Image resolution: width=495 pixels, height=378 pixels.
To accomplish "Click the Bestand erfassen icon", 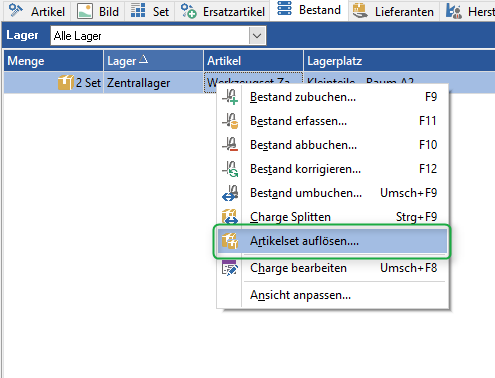I will 230,121.
